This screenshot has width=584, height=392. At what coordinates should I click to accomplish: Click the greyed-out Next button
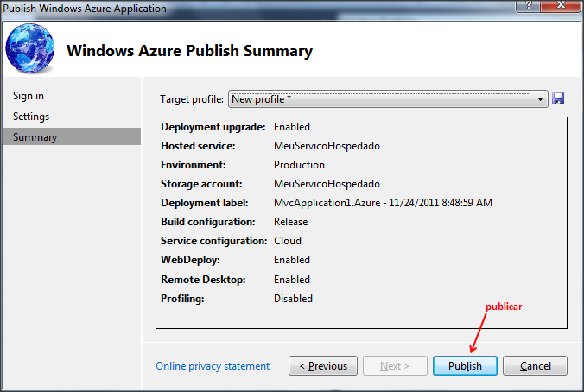pos(395,366)
